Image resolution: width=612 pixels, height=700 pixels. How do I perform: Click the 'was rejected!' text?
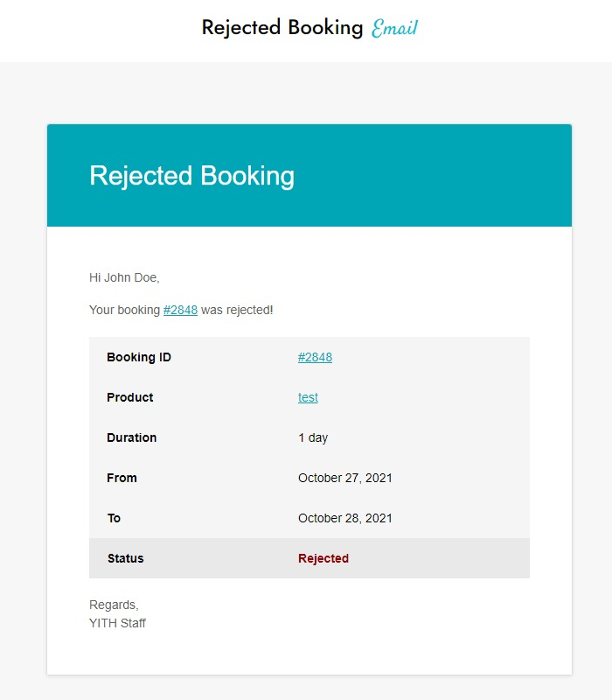point(237,310)
